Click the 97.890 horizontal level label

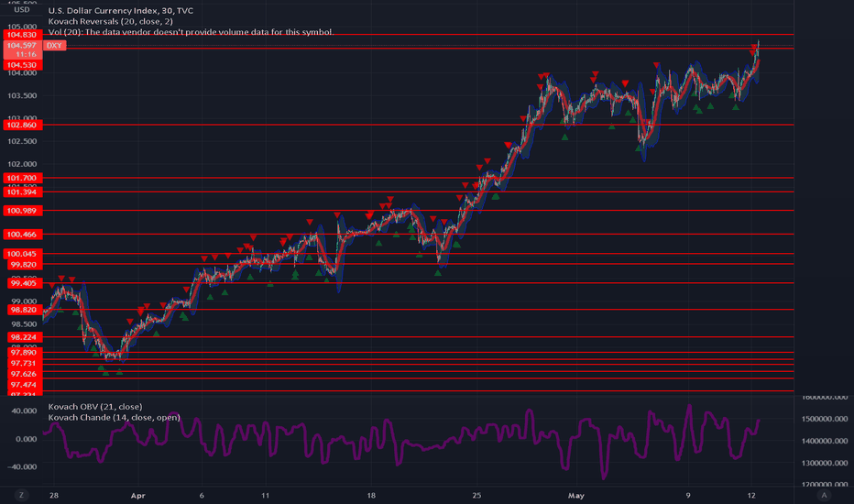(x=24, y=353)
